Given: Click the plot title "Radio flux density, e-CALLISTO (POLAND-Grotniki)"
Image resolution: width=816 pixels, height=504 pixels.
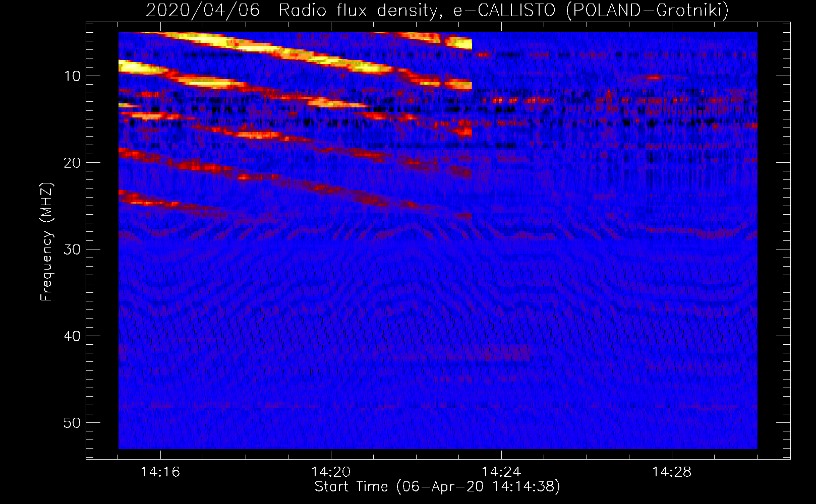Looking at the screenshot, I should click(503, 11).
